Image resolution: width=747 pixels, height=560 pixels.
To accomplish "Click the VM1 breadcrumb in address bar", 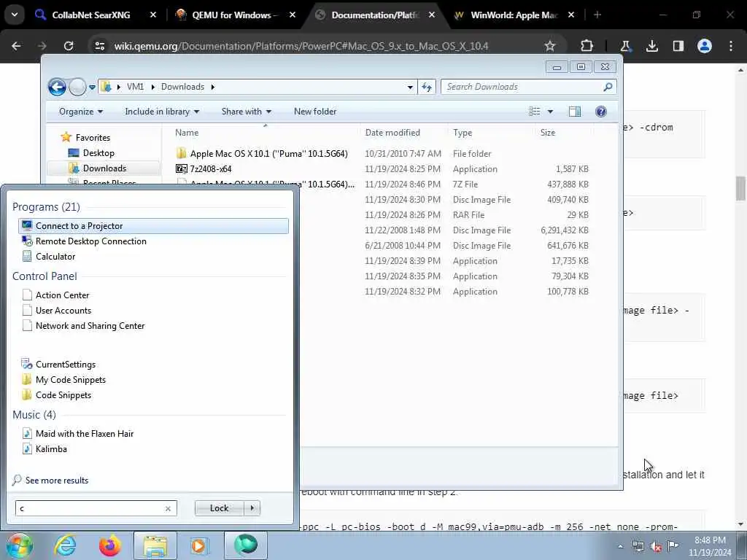I will tap(135, 87).
